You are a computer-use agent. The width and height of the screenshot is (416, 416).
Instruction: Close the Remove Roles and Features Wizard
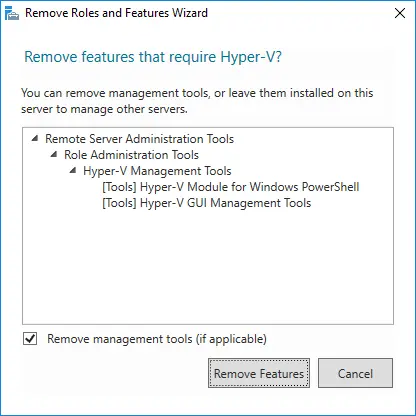coord(400,13)
